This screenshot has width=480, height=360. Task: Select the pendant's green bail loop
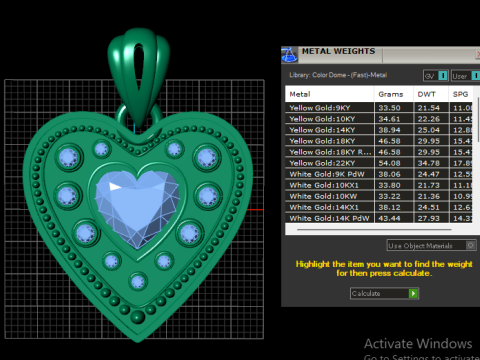139,77
